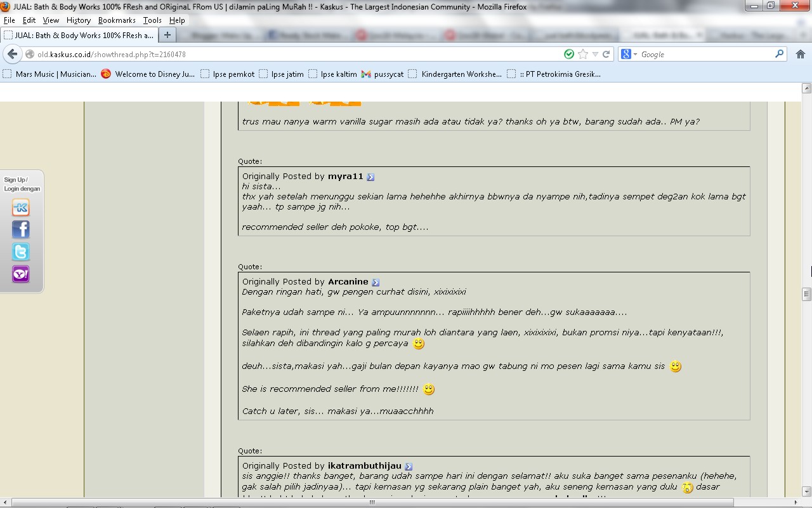Click 'Sign Up / Login dengan' sidebar text
This screenshot has width=812, height=508.
pos(22,184)
